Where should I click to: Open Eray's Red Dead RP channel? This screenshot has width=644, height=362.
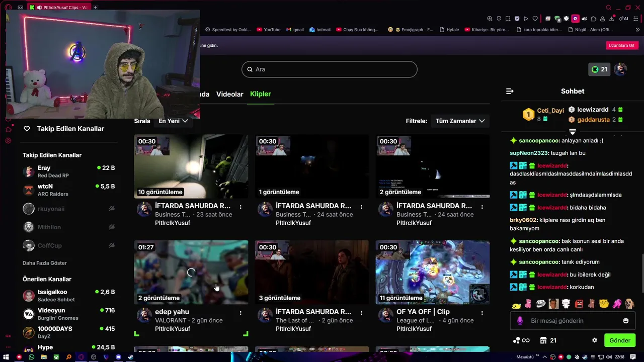[x=69, y=171]
